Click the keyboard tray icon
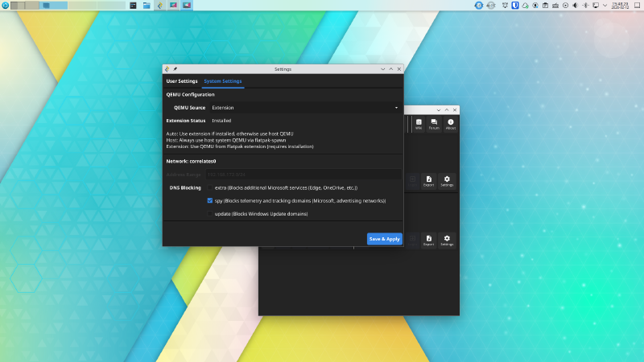The width and height of the screenshot is (644, 362). click(x=555, y=6)
